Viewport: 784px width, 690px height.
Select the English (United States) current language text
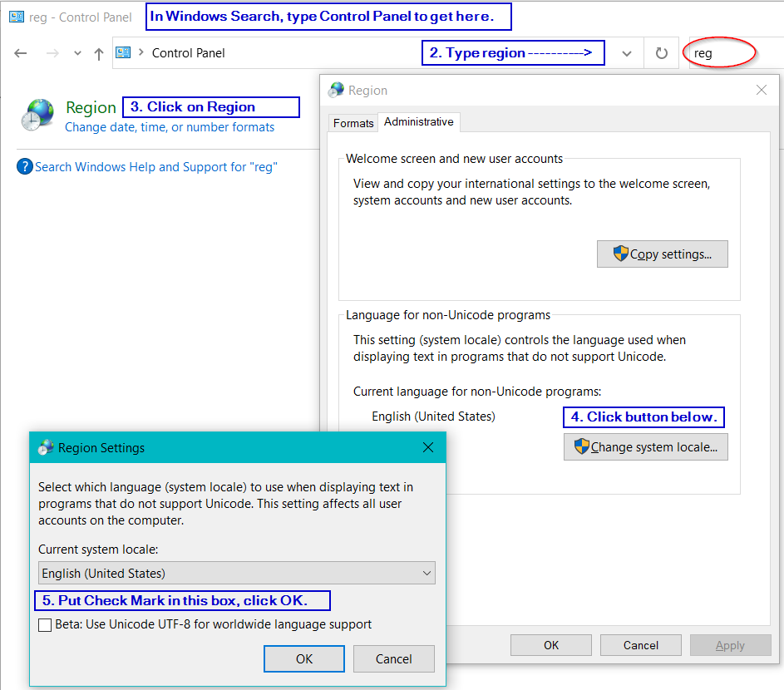[x=433, y=416]
